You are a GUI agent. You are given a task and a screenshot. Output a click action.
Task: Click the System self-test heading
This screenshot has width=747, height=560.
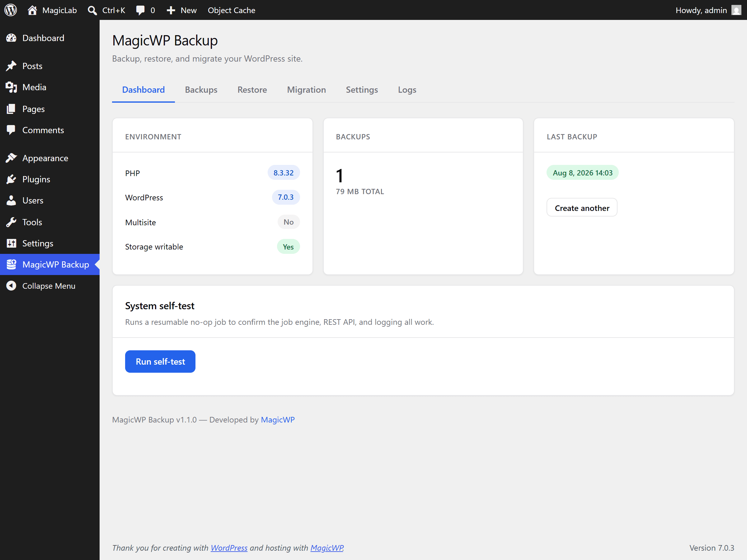[x=159, y=306]
